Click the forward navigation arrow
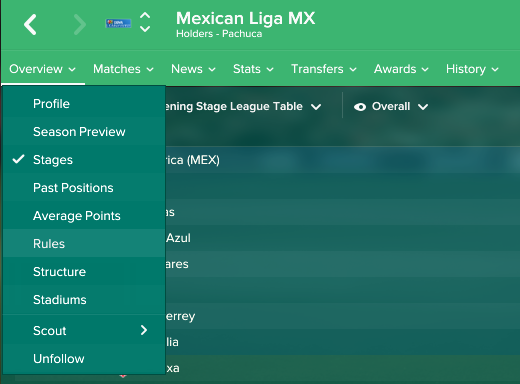 pyautogui.click(x=80, y=24)
